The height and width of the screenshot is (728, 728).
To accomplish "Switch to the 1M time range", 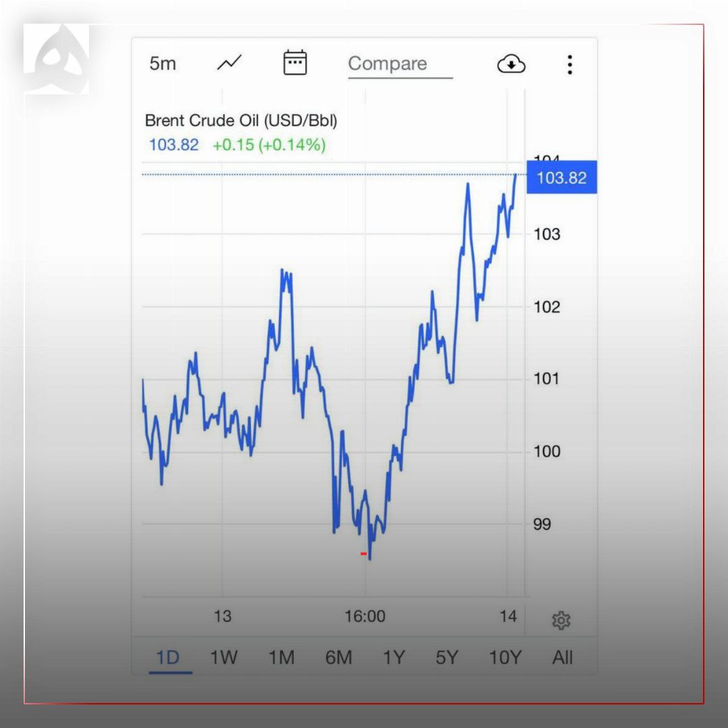I will pyautogui.click(x=281, y=657).
